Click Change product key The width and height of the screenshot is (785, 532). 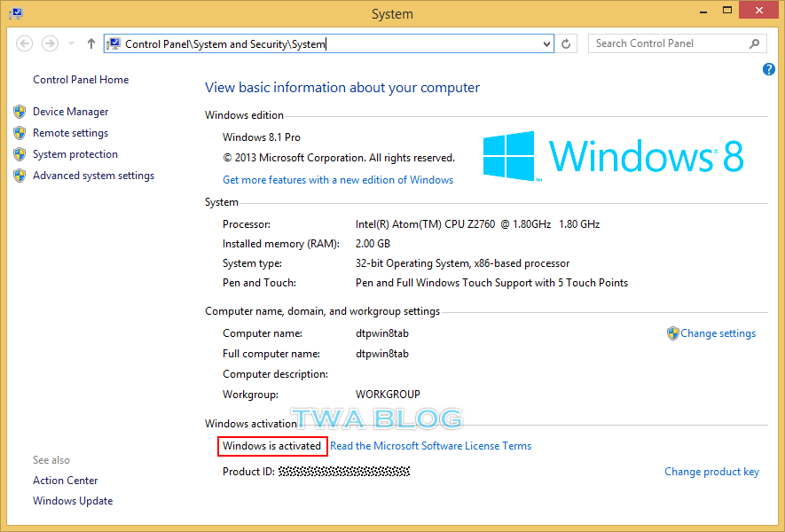711,471
